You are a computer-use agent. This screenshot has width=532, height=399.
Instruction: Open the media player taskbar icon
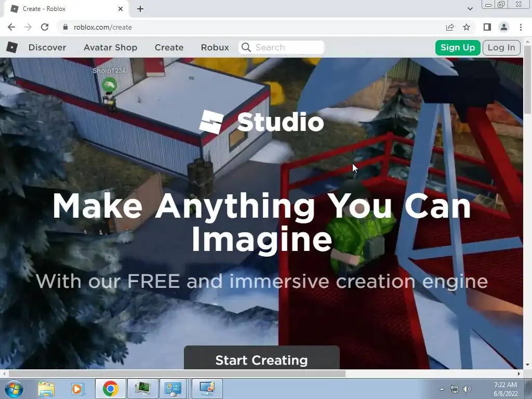[x=77, y=389]
